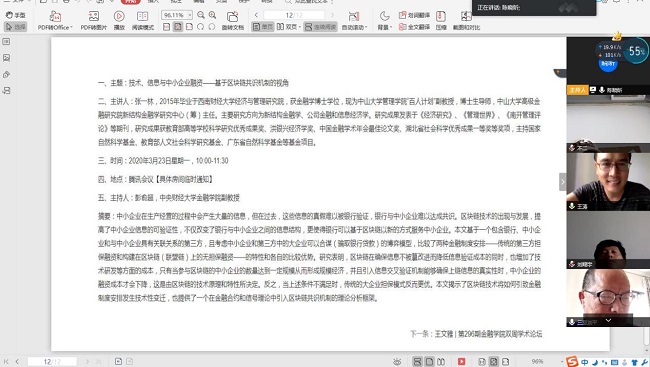Start the 播放 slideshow playback
This screenshot has width=650, height=367.
point(119,20)
